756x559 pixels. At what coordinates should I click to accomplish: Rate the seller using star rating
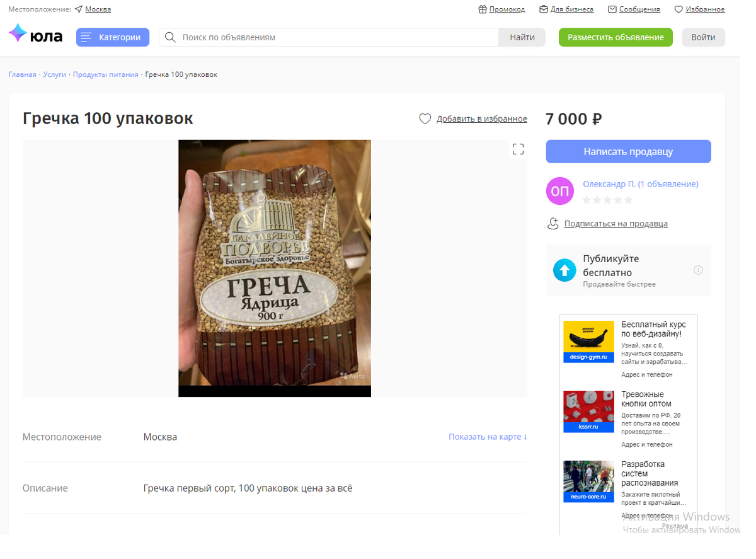[607, 200]
